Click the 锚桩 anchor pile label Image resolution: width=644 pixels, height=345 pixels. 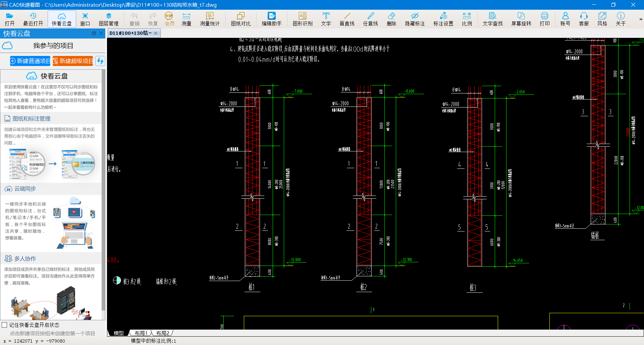tap(595, 235)
